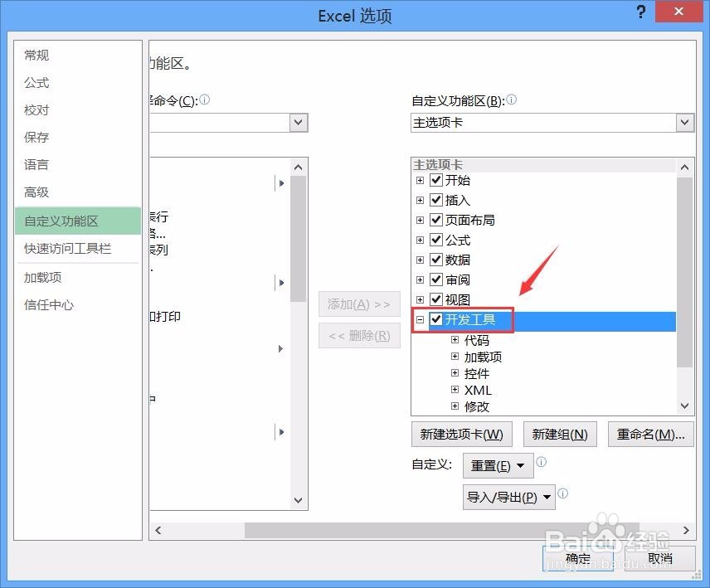Click scroll down arrow of commands list

click(x=298, y=500)
